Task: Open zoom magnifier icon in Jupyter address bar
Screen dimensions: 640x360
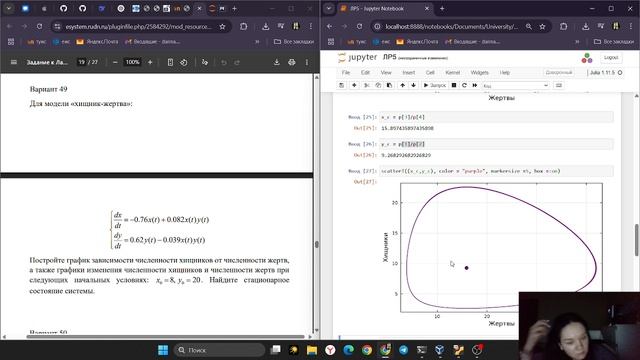Action: [529, 26]
